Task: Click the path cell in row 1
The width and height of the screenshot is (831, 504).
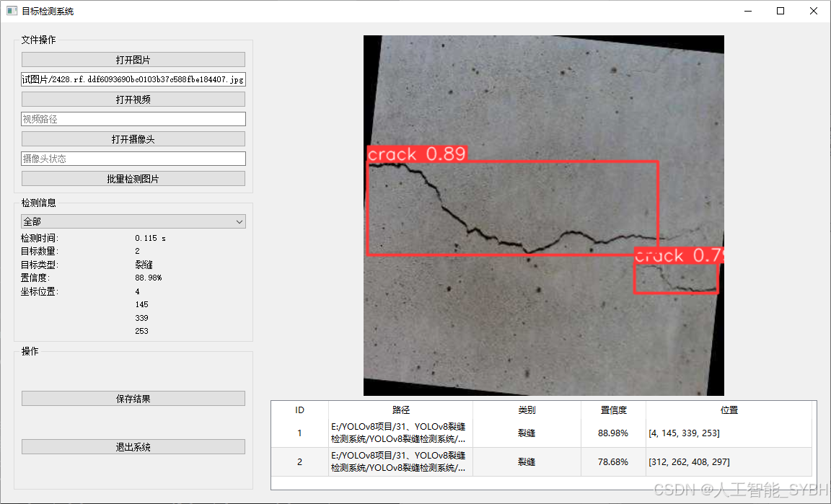Action: click(x=400, y=433)
